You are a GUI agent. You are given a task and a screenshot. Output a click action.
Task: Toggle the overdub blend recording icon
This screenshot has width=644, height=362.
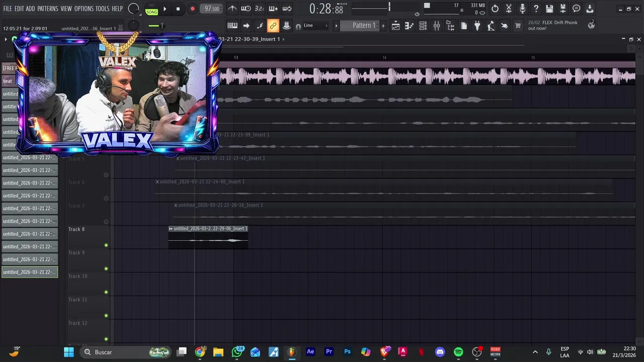pyautogui.click(x=273, y=9)
